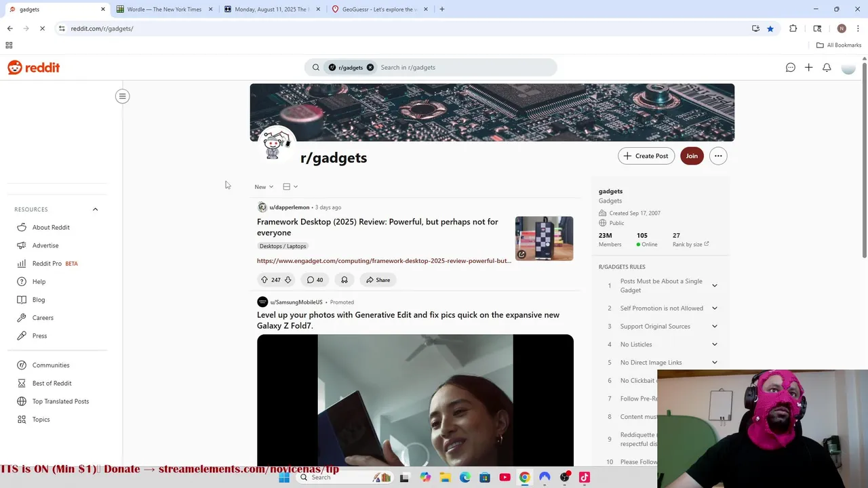Open Microsoft Edge from taskbar
The image size is (868, 488).
coord(465,477)
